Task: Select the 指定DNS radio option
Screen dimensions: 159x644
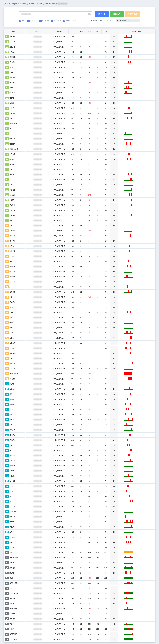Action: (x=105, y=21)
